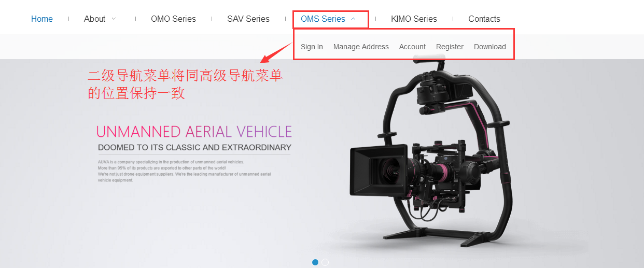The height and width of the screenshot is (268, 644).
Task: Select the first blue carousel dot
Action: pyautogui.click(x=315, y=262)
